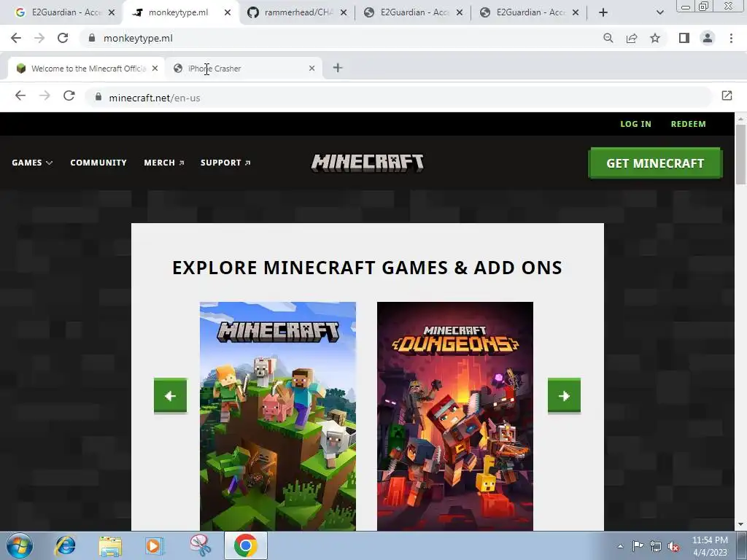Launch Internet Explorer from taskbar
This screenshot has height=560, width=747.
click(65, 545)
